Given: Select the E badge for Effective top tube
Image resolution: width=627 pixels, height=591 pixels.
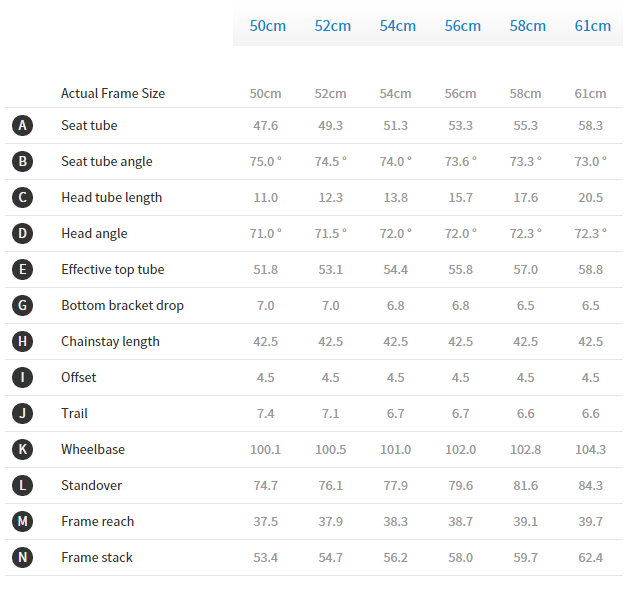Looking at the screenshot, I should coord(23,270).
